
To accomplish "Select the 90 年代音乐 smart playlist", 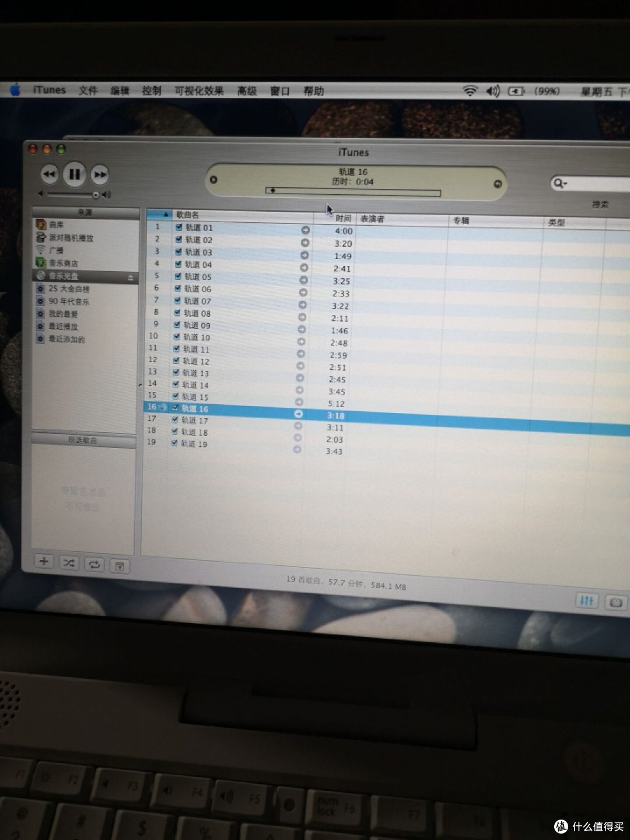I will pyautogui.click(x=70, y=301).
